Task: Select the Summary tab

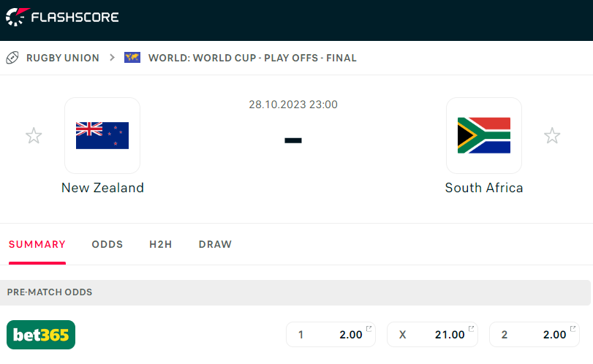Action: pos(37,244)
